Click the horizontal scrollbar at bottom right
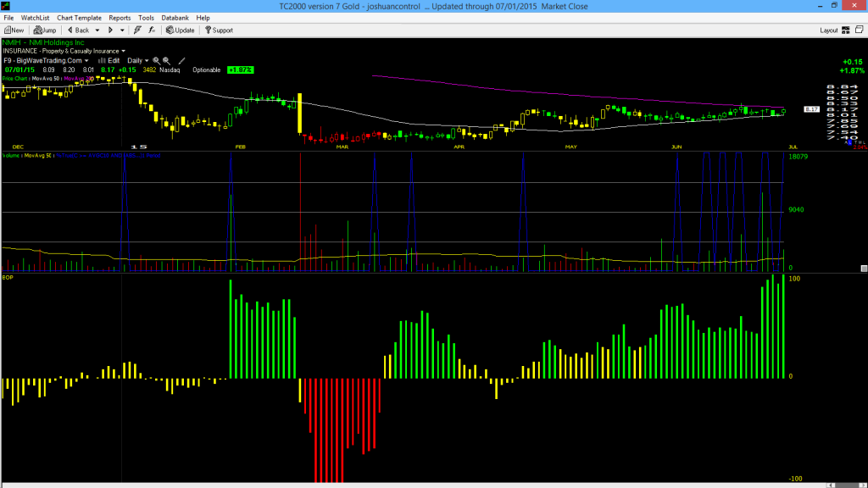Viewport: 868px width, 488px height. (847, 485)
